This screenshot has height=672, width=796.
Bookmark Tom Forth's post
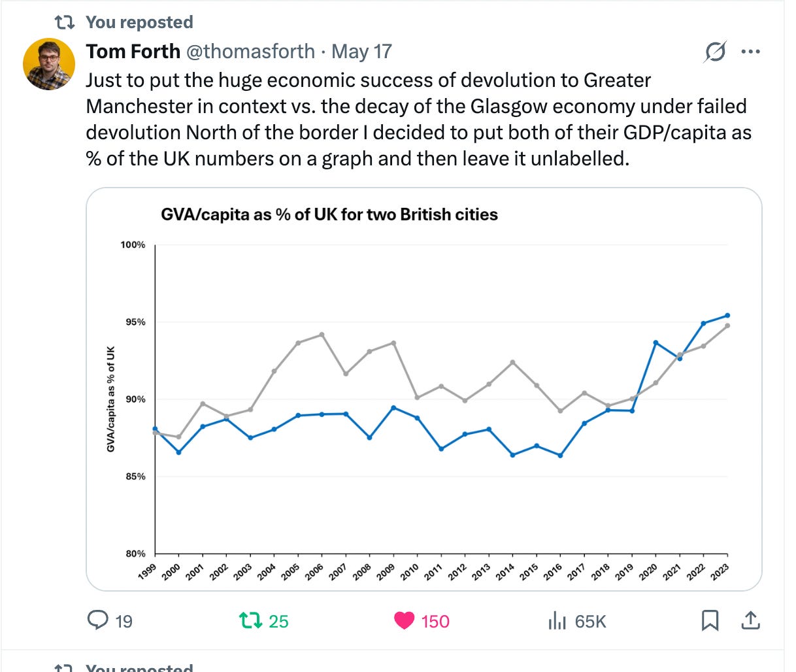coord(710,620)
